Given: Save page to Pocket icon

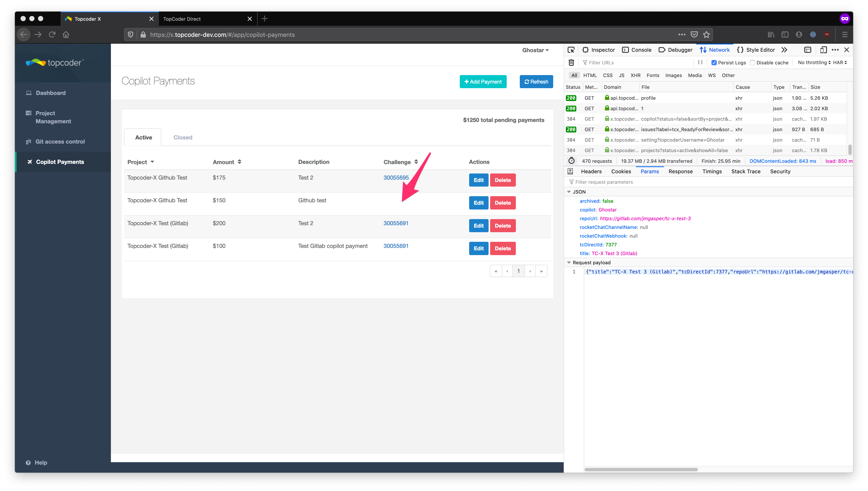Looking at the screenshot, I should [694, 34].
